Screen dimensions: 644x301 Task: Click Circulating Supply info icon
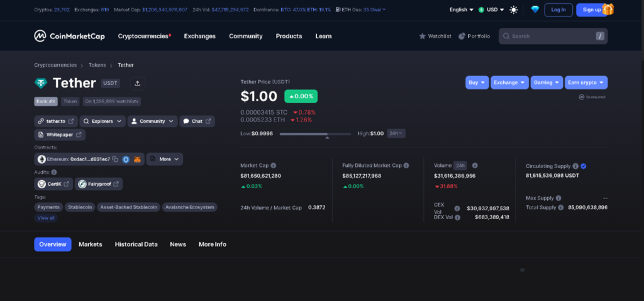tap(575, 166)
